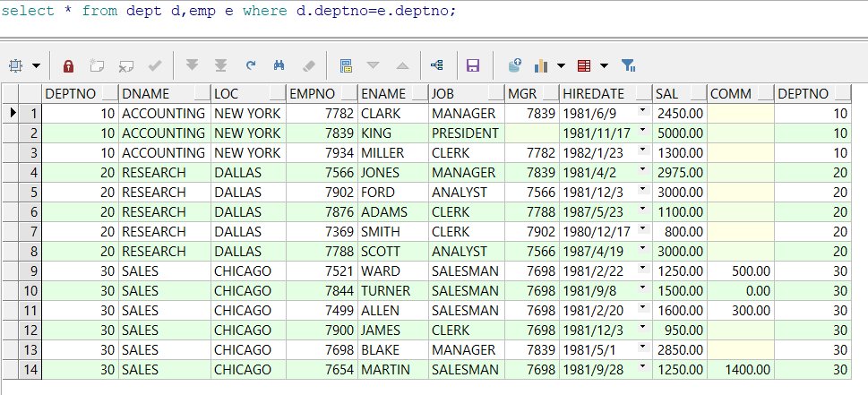
Task: Click the salary cell 800.00
Action: (680, 232)
